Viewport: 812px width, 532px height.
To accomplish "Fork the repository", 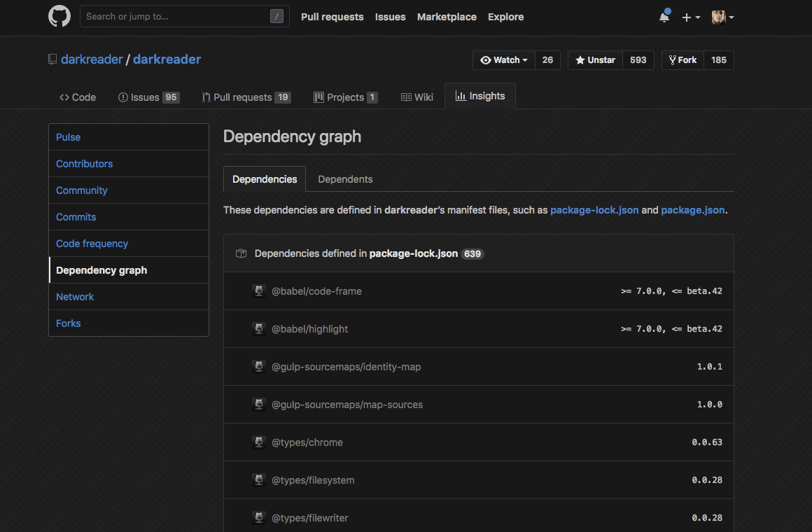I will 682,60.
